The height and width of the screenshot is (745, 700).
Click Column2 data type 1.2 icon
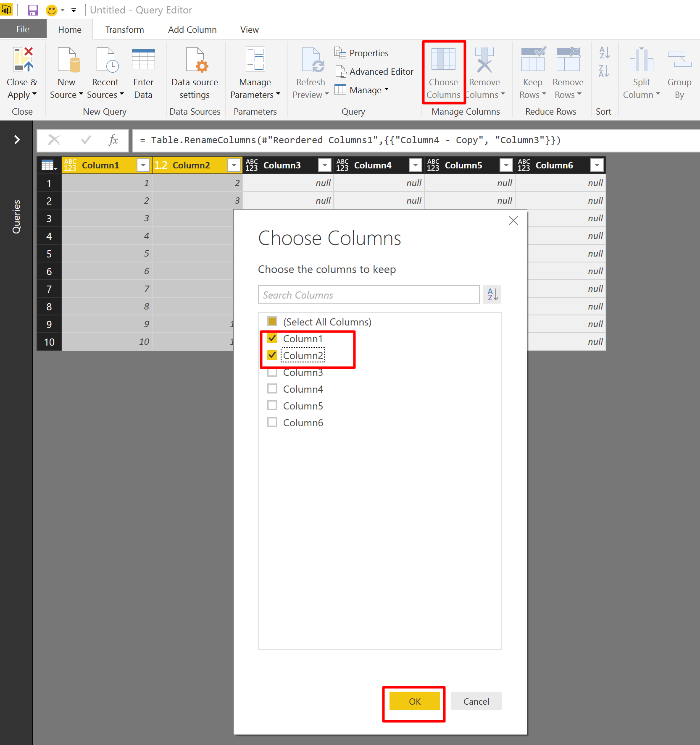pos(161,165)
